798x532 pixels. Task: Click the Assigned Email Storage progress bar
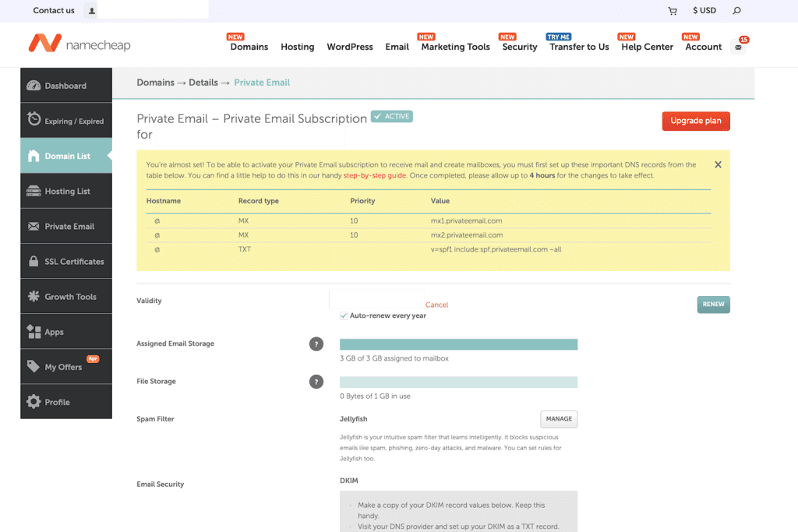(x=458, y=344)
